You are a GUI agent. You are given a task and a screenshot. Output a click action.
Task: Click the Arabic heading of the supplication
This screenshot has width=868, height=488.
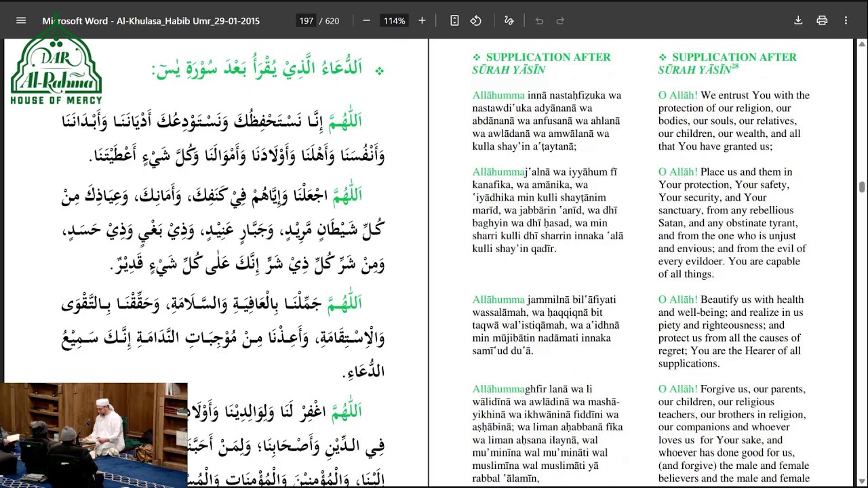pyautogui.click(x=267, y=68)
